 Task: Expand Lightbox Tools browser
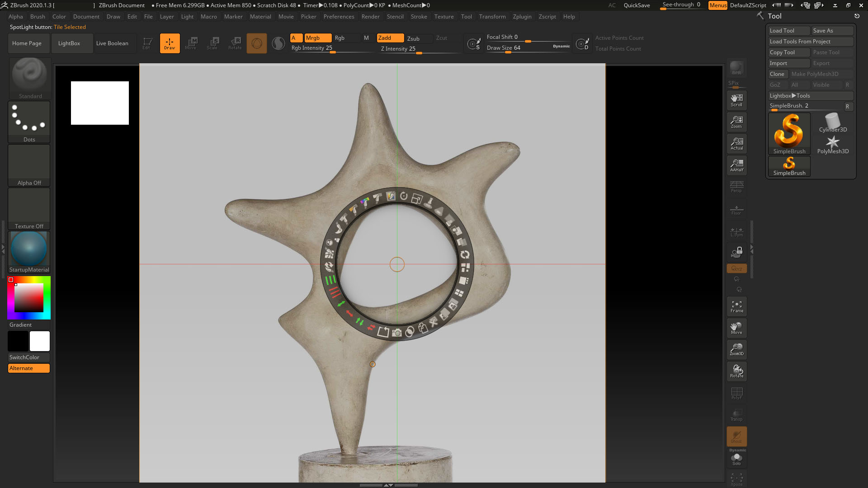pyautogui.click(x=810, y=96)
